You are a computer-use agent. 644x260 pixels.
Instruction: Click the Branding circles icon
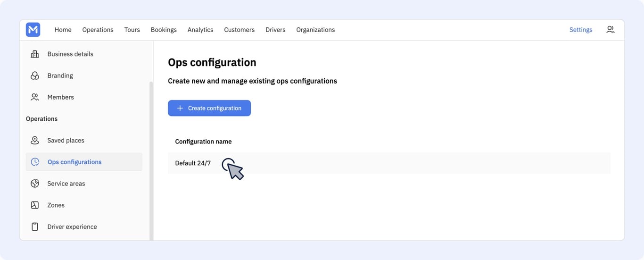pyautogui.click(x=35, y=75)
